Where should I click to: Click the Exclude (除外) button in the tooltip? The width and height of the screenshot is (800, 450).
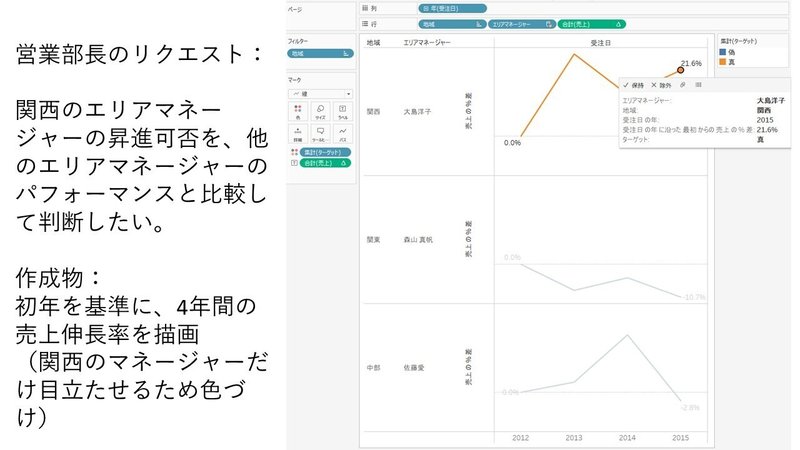(x=661, y=85)
